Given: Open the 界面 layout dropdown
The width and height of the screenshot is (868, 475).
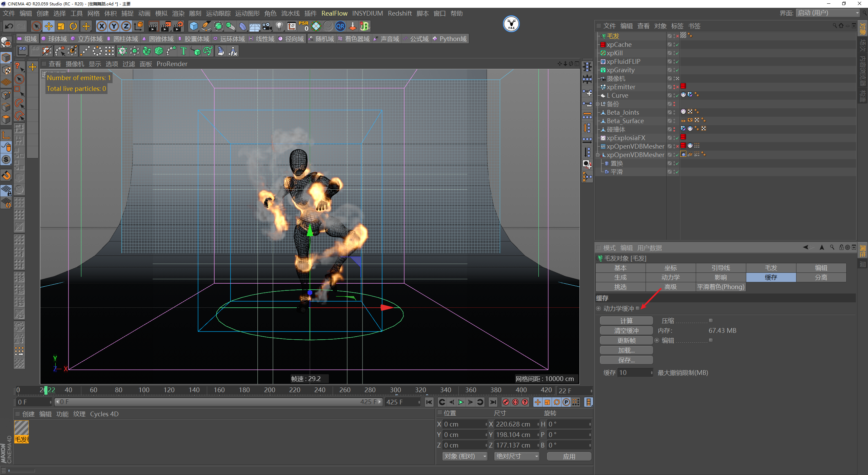Looking at the screenshot, I should 828,13.
